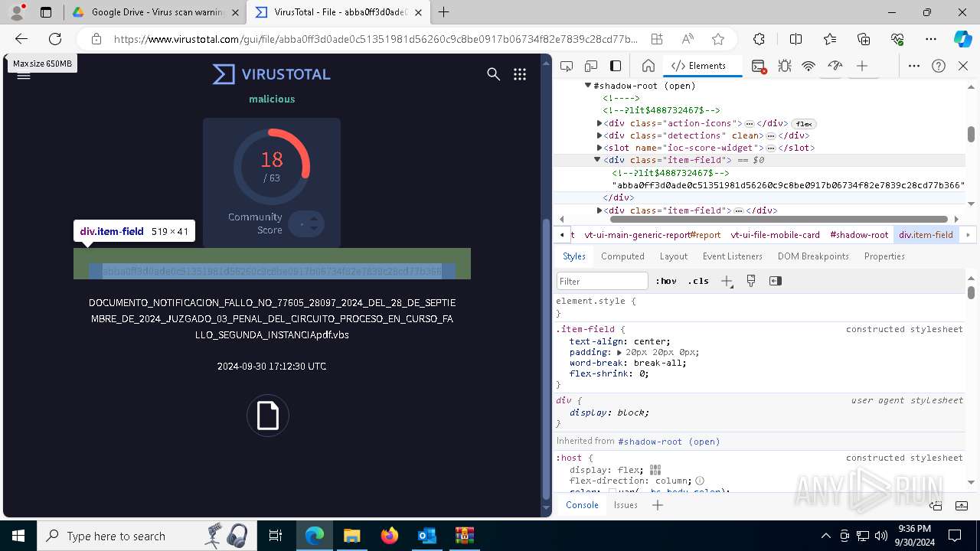
Task: Open Firefox from the taskbar
Action: pos(390,536)
